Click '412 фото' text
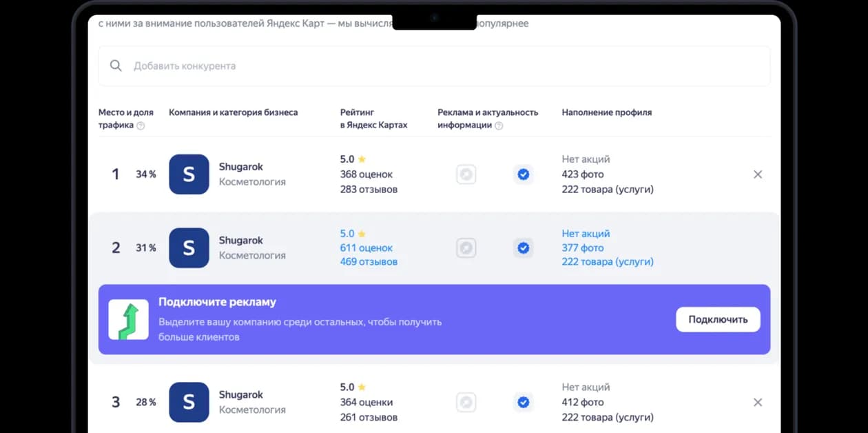The width and height of the screenshot is (868, 433). click(583, 402)
